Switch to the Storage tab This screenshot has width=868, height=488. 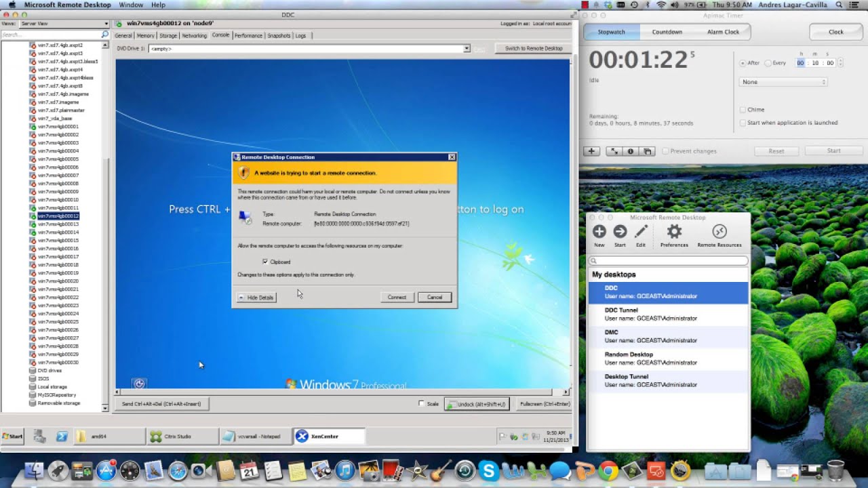point(168,35)
